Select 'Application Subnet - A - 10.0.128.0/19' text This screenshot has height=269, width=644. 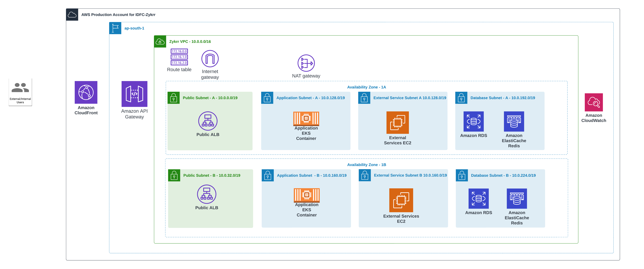tap(311, 98)
